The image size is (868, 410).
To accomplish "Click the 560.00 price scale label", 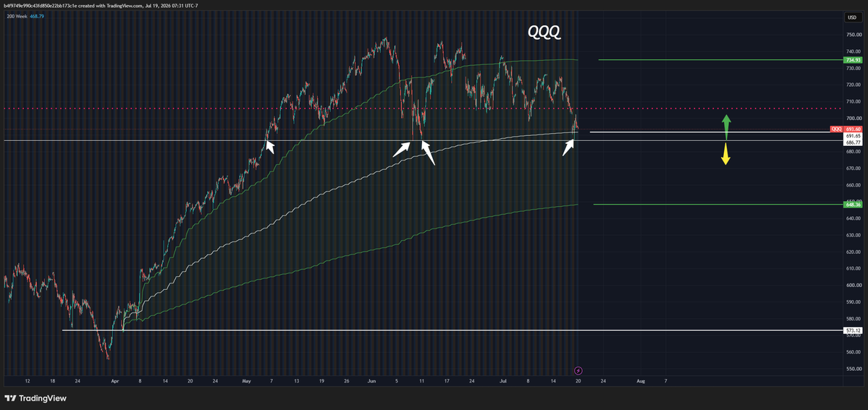I will [853, 352].
